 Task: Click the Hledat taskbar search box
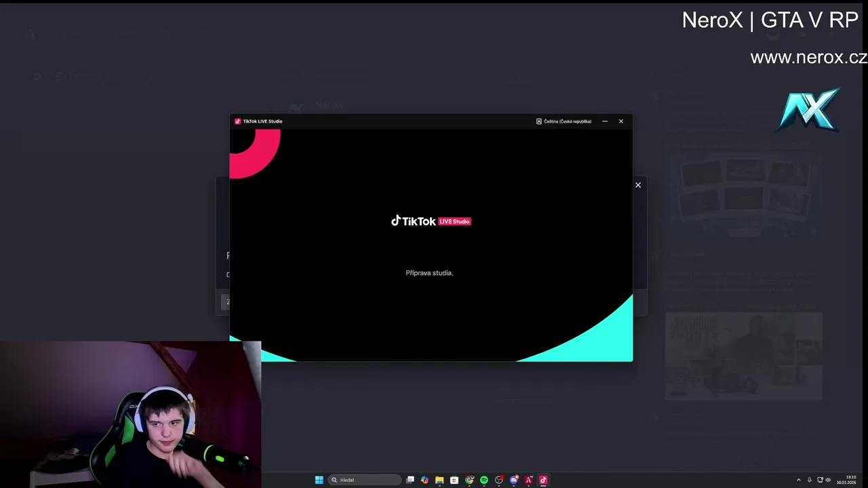[x=365, y=480]
